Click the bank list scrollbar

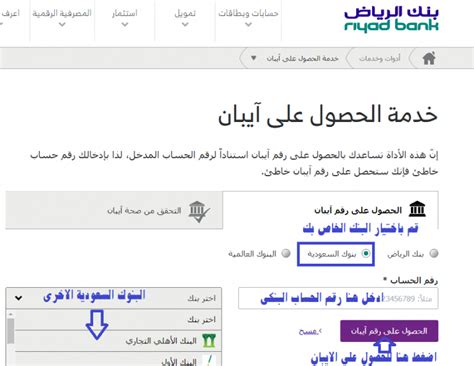pos(11,331)
